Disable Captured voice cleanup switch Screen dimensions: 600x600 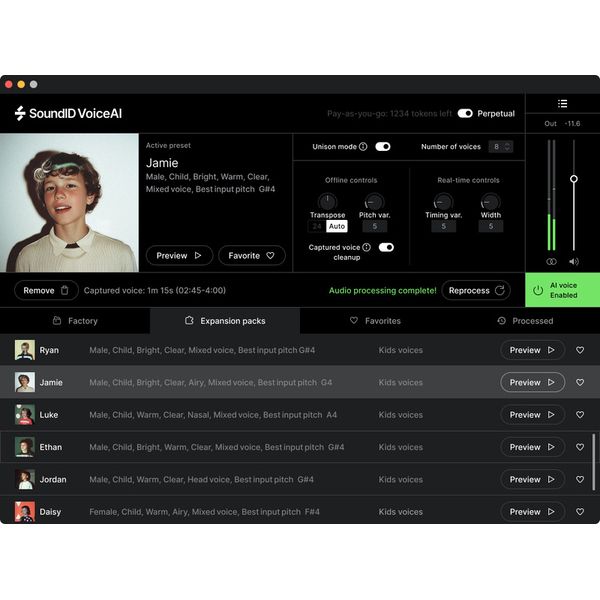[386, 247]
